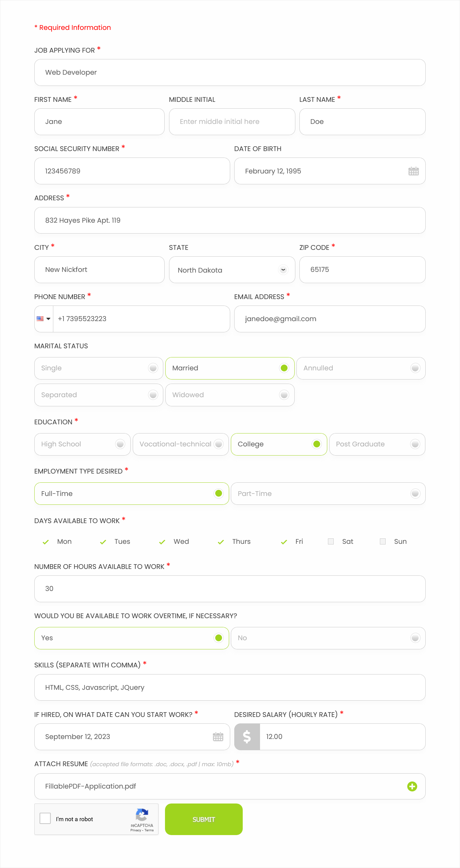Click the Email Address field

click(330, 319)
